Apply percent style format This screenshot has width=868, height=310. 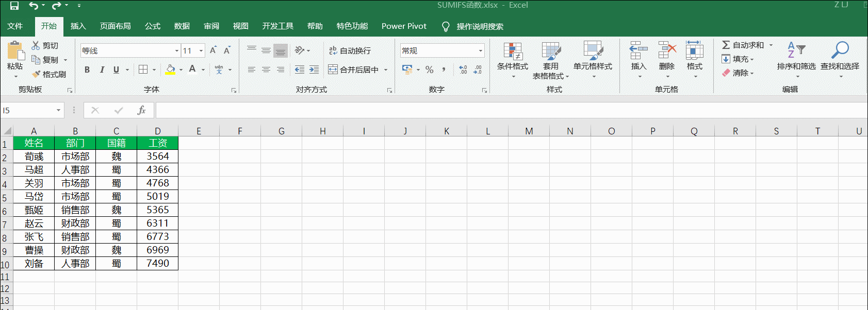pyautogui.click(x=430, y=70)
